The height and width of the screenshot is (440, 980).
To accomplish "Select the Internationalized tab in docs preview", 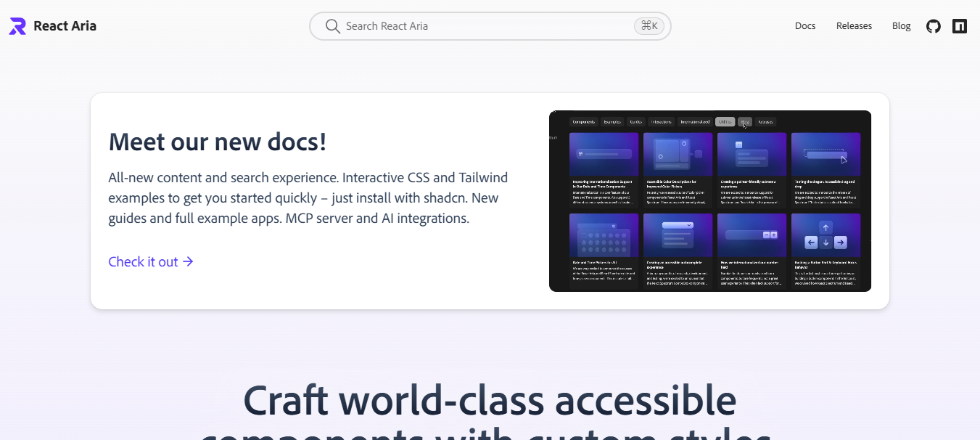I will [694, 122].
